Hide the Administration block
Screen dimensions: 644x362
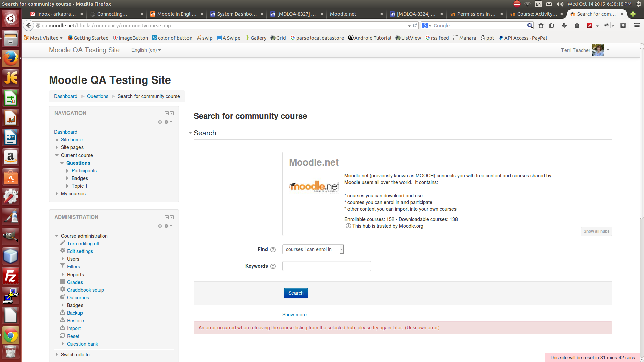coord(166,217)
